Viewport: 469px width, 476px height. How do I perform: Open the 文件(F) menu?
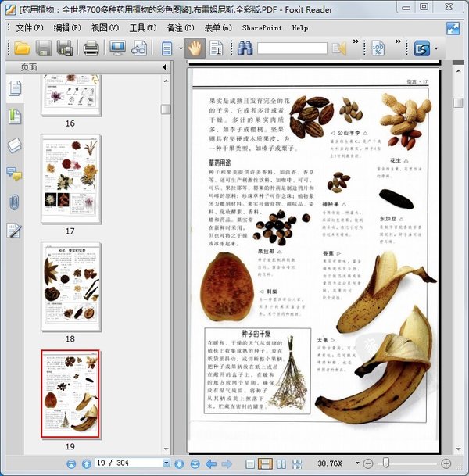point(30,28)
